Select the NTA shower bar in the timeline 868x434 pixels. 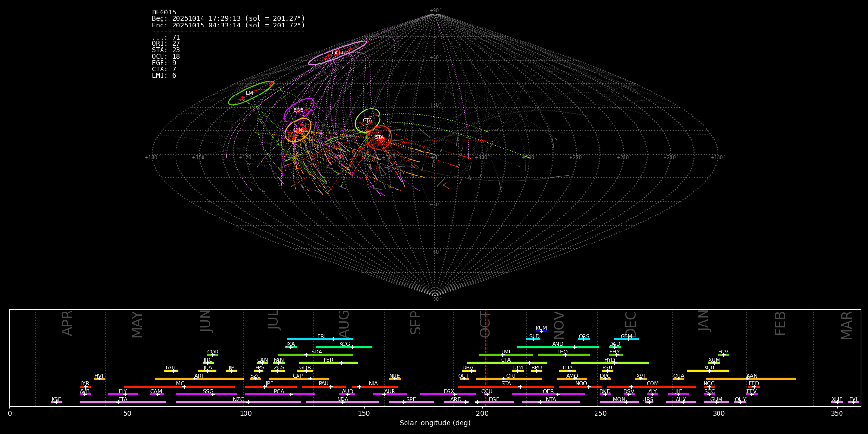tap(551, 402)
